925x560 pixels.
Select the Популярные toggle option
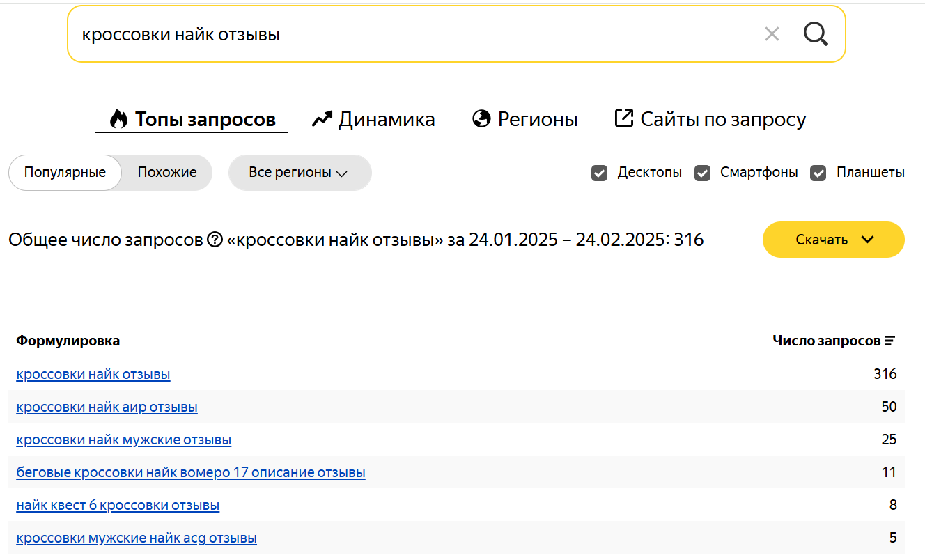(65, 172)
